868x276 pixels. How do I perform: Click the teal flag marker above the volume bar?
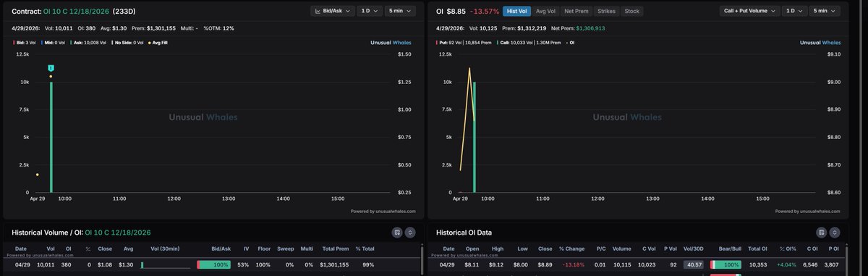pos(51,68)
